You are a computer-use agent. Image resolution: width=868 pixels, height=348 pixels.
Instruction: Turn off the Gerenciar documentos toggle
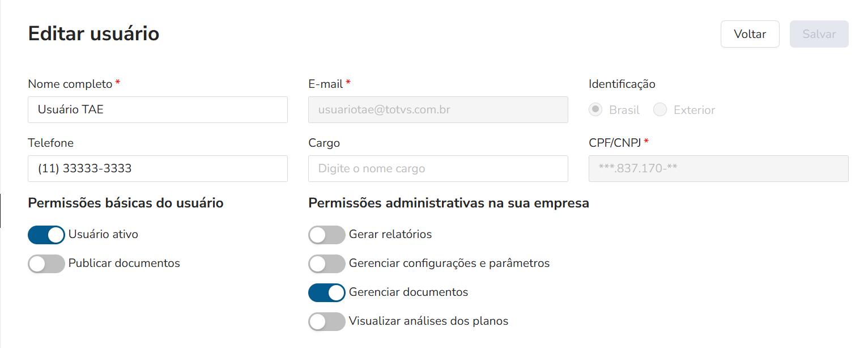pos(327,292)
